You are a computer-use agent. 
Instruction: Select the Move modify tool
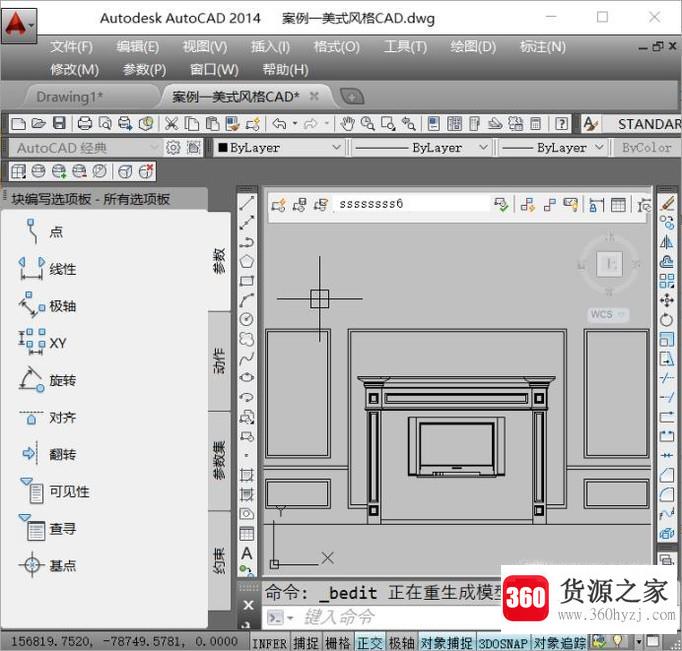click(667, 300)
